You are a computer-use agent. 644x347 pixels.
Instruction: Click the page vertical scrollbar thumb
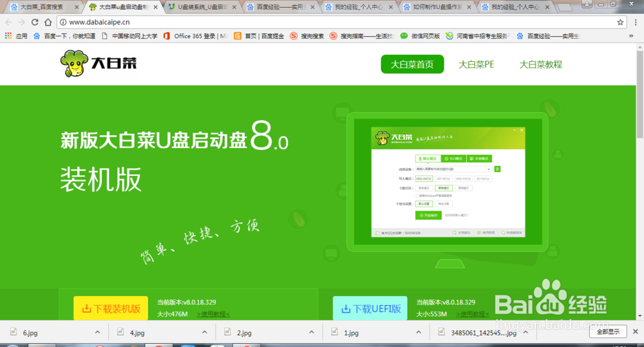pyautogui.click(x=640, y=95)
